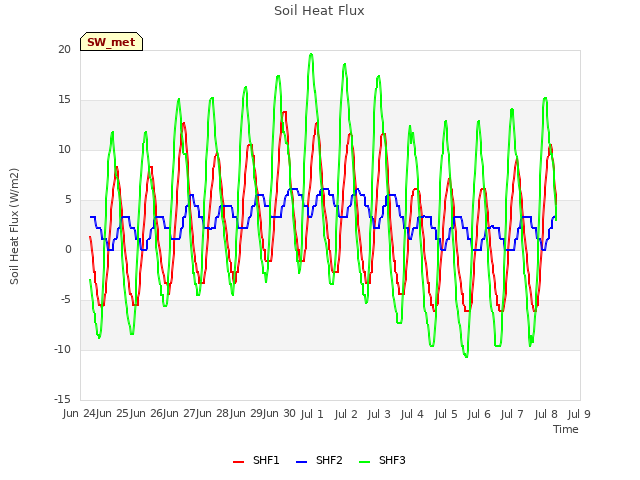Click the x-axis label Jul 1
This screenshot has height=480, width=640.
click(x=312, y=414)
